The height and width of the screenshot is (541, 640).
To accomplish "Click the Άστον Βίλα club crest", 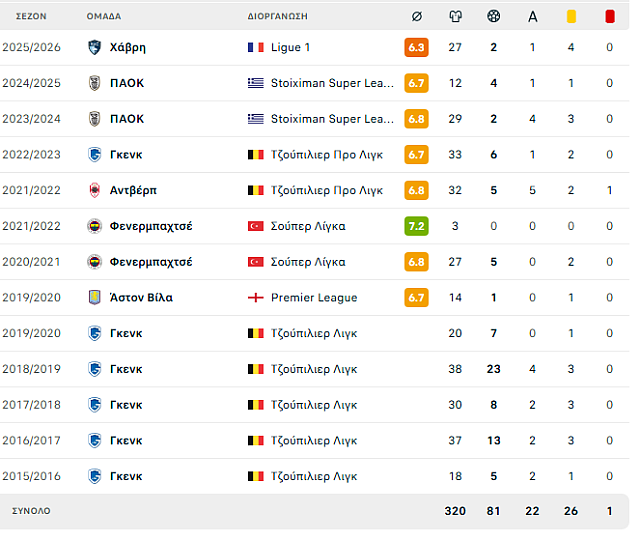I will (94, 297).
